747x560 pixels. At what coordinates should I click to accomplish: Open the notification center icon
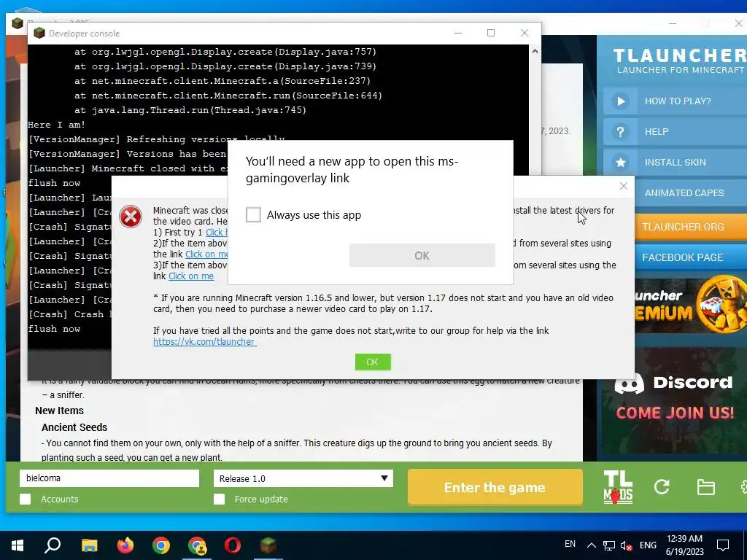pos(723,545)
